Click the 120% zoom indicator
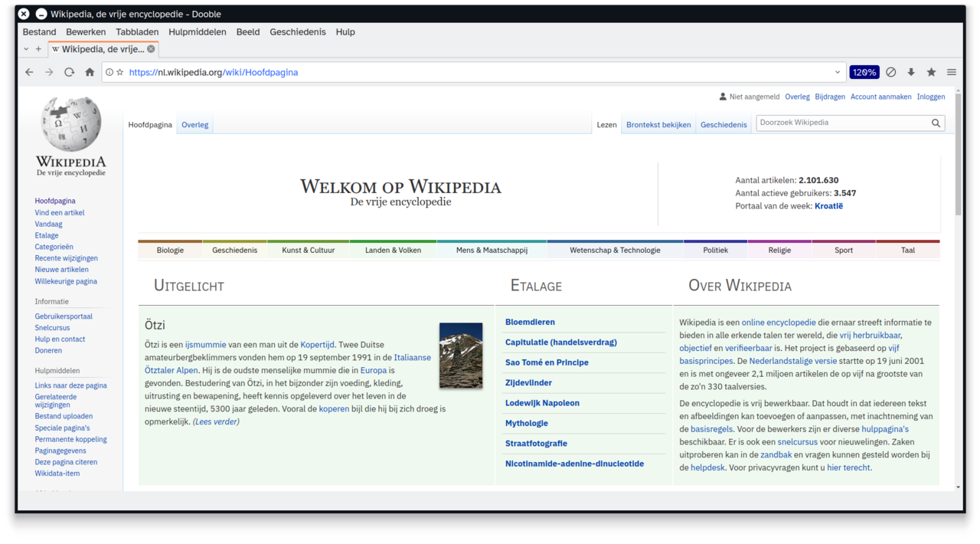980x544 pixels. (x=864, y=72)
